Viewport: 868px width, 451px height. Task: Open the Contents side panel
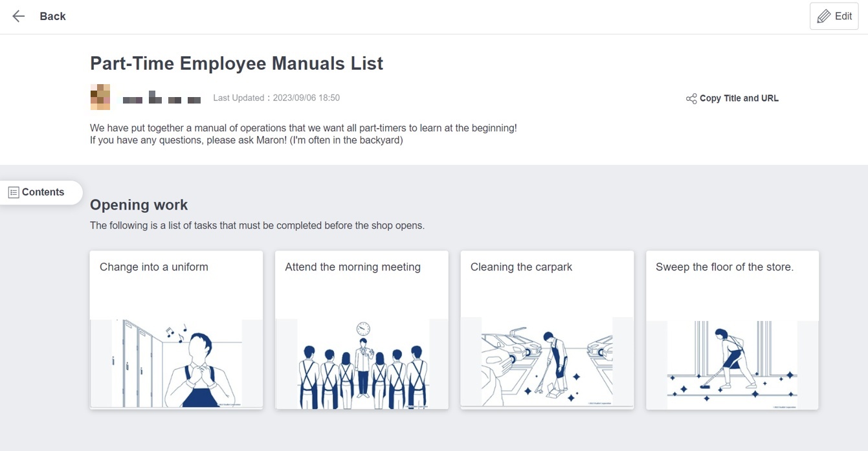43,192
